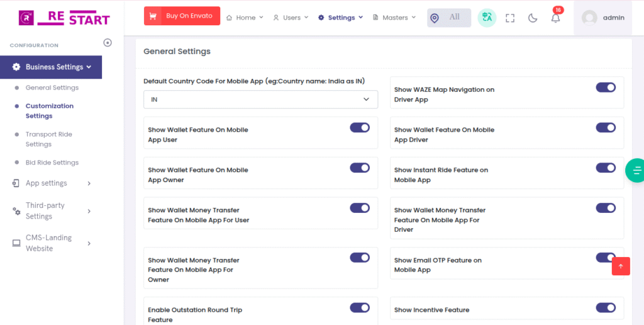Click the language translate icon
Viewport: 644px width, 325px height.
(x=487, y=18)
